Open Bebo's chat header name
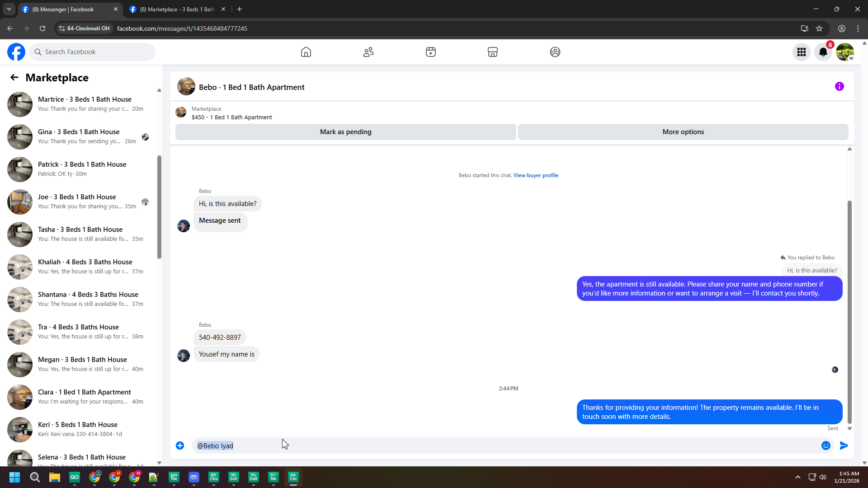868x488 pixels. [251, 87]
